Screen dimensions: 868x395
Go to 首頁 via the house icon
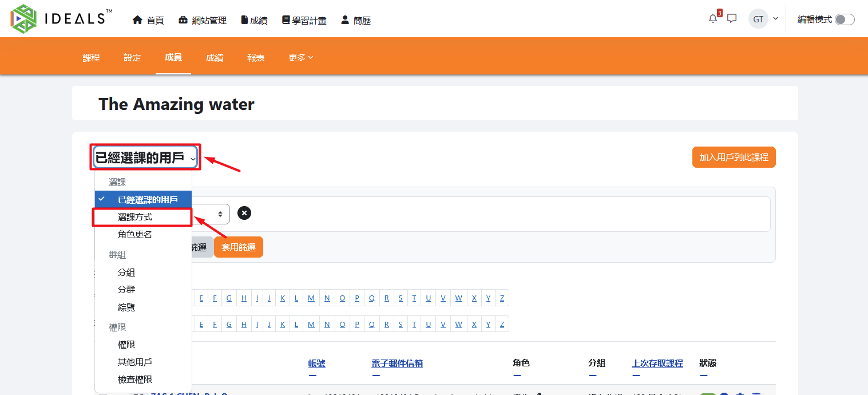(x=148, y=20)
